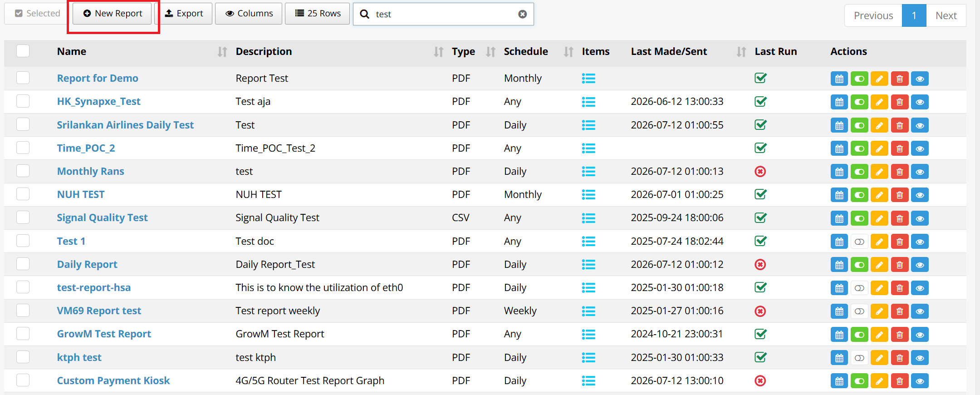Sort table by Schedule column arrows
This screenshot has width=980, height=395.
click(x=568, y=52)
